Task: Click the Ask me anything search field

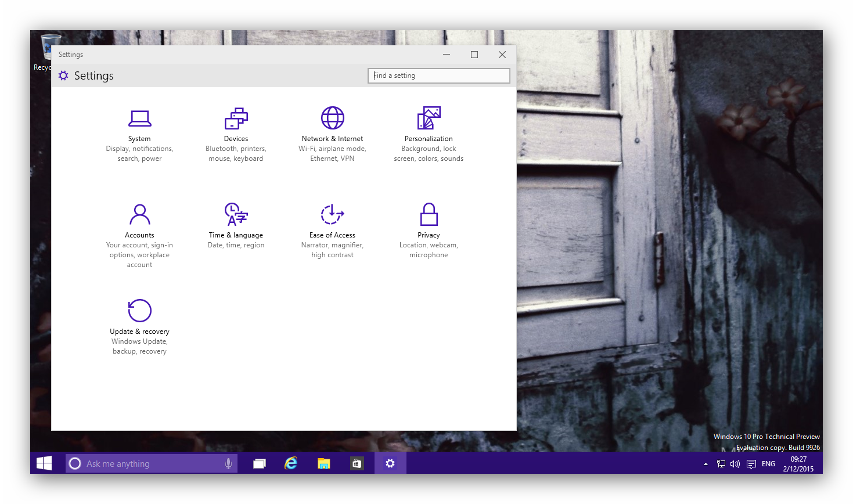Action: tap(152, 463)
